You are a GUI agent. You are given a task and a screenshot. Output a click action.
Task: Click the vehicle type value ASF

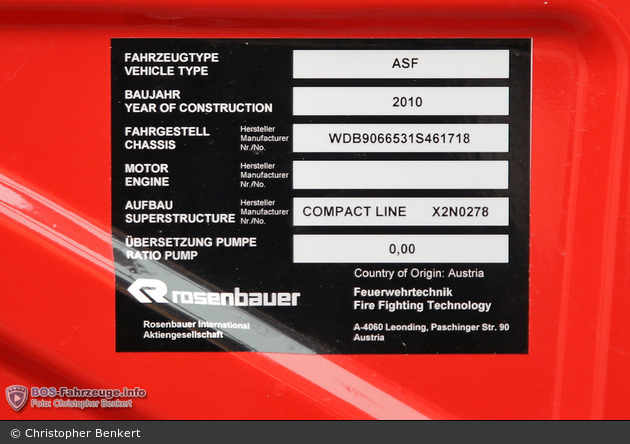tap(405, 63)
